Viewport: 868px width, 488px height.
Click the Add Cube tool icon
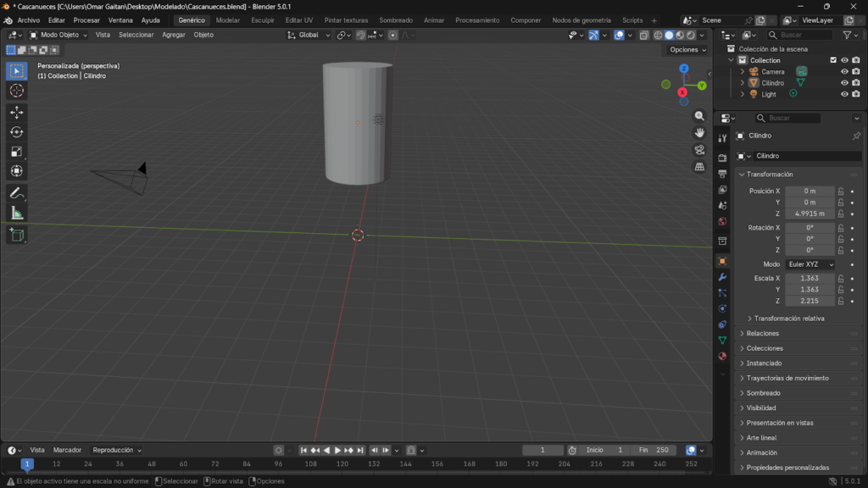click(17, 235)
